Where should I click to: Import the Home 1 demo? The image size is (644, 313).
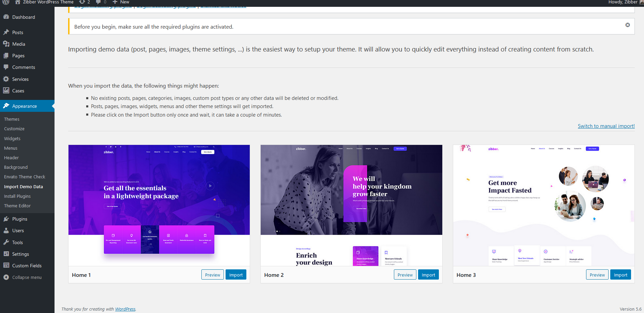[x=236, y=275]
